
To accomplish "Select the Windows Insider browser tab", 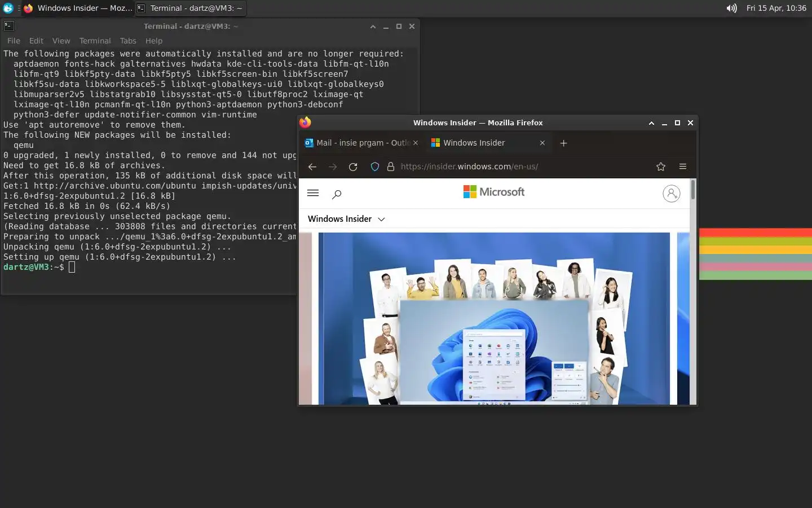I will [x=488, y=143].
